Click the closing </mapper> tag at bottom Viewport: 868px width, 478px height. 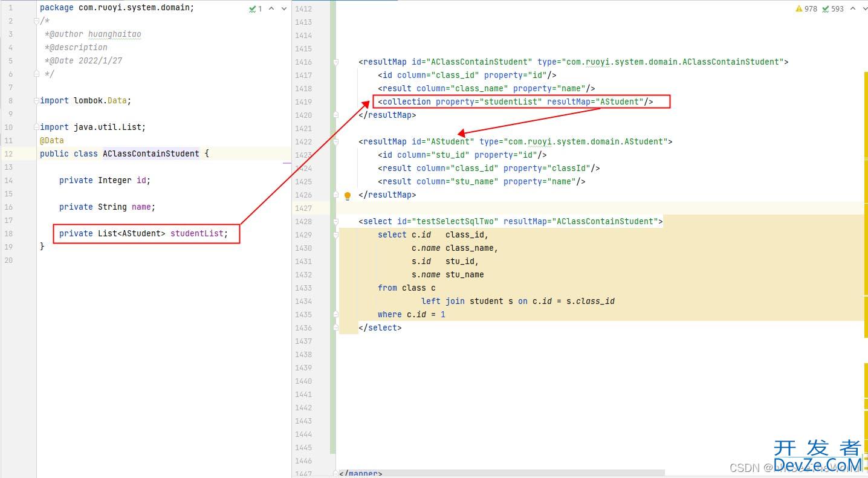point(361,474)
